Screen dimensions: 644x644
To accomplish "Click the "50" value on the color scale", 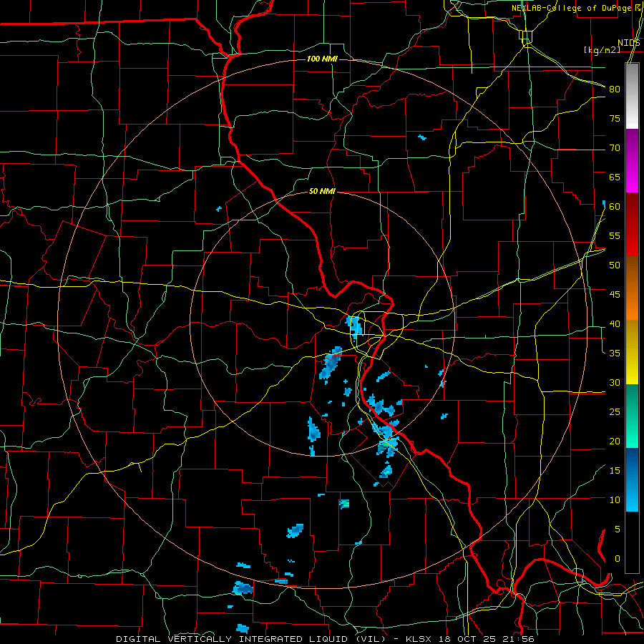I will (x=615, y=265).
